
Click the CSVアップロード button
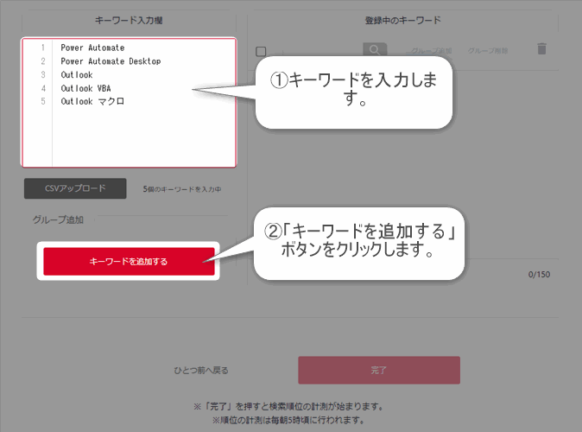(x=75, y=189)
